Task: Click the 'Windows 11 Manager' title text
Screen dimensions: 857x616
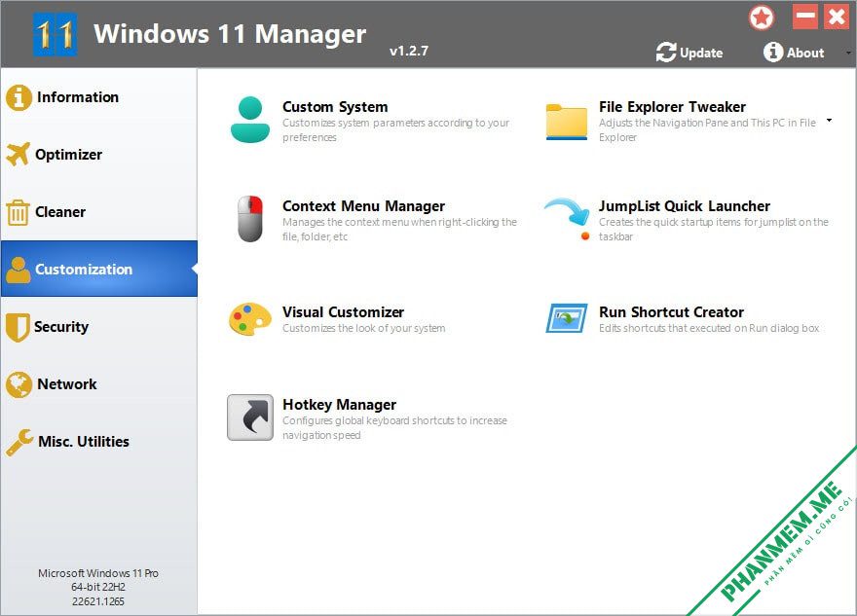Action: pos(230,34)
